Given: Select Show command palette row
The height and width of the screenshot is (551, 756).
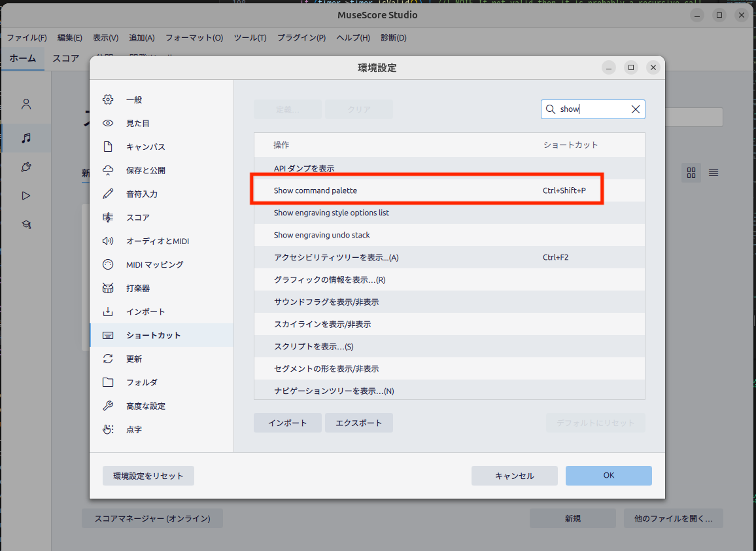Looking at the screenshot, I should point(449,190).
